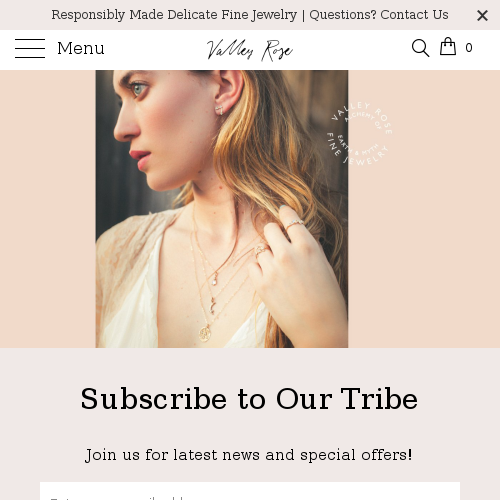
Task: Click the magnifying glass search icon
Action: click(x=420, y=48)
